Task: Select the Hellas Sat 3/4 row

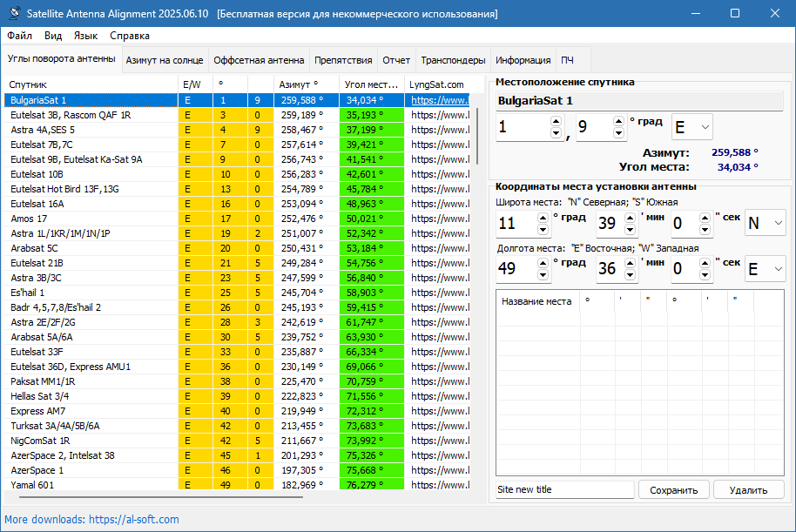Action: click(x=238, y=396)
